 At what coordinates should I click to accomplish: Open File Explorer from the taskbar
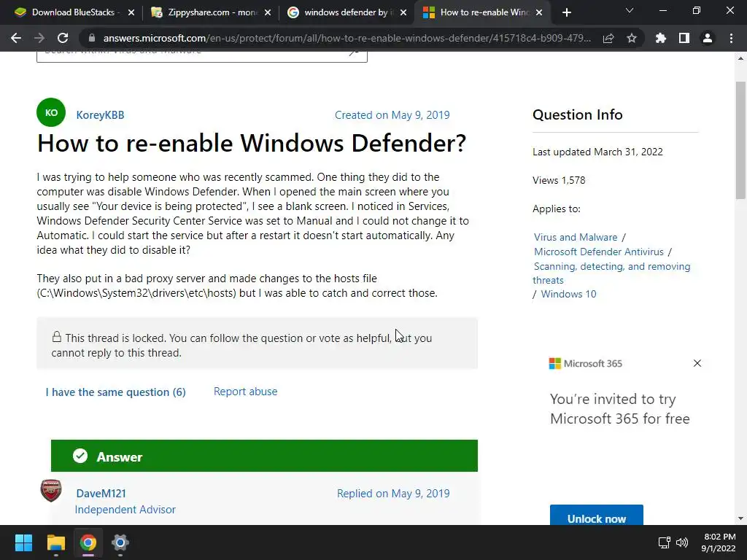(x=55, y=542)
